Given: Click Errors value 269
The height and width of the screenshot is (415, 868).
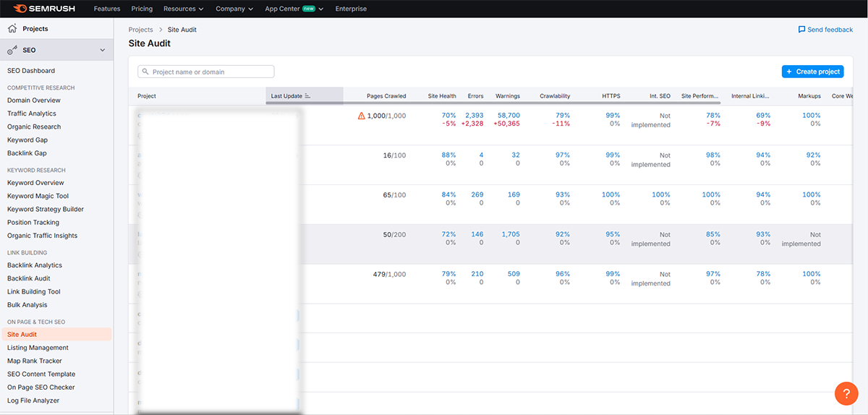Looking at the screenshot, I should tap(477, 194).
